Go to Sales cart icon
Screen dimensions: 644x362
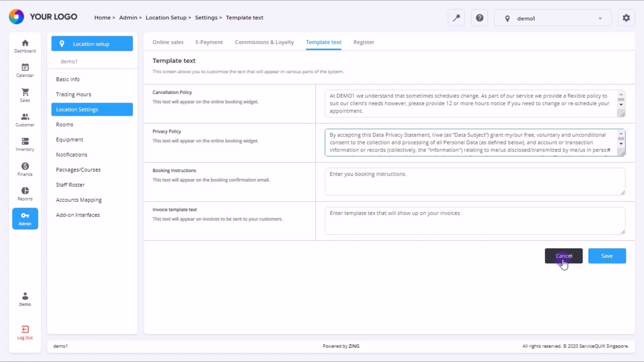25,95
